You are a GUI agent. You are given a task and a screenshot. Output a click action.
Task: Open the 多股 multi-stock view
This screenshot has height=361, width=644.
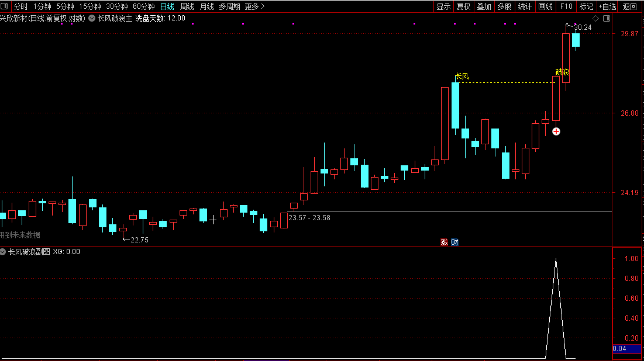tap(504, 6)
